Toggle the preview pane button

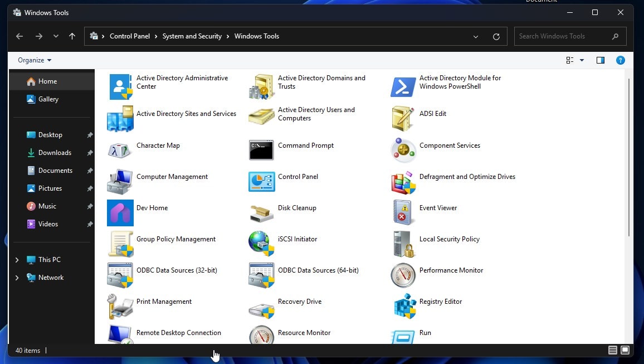(601, 60)
